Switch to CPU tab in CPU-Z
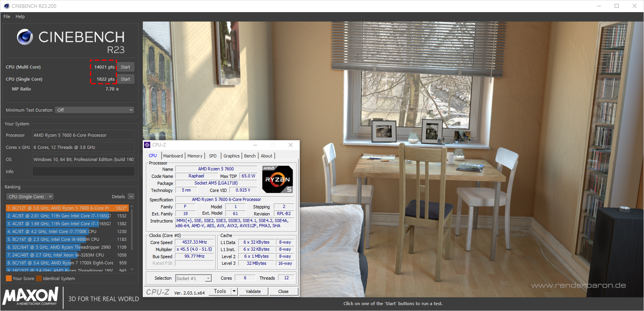This screenshot has height=311, width=644. 153,155
